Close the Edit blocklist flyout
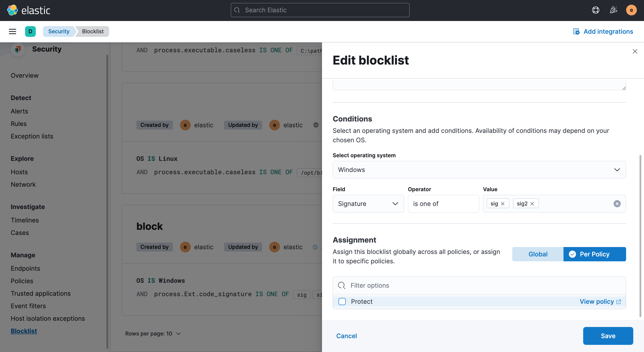The width and height of the screenshot is (644, 352). 635,51
